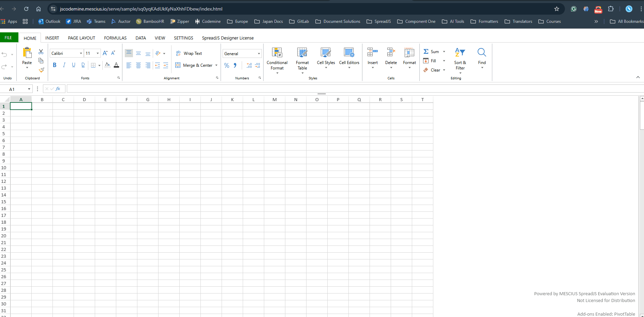The image size is (644, 317).
Task: Select column header D
Action: 84,99
